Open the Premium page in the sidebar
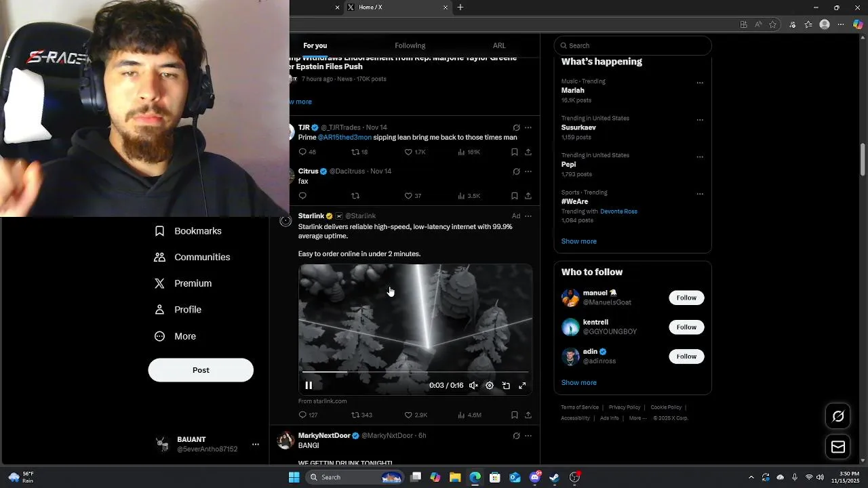The width and height of the screenshot is (868, 488). [183, 283]
